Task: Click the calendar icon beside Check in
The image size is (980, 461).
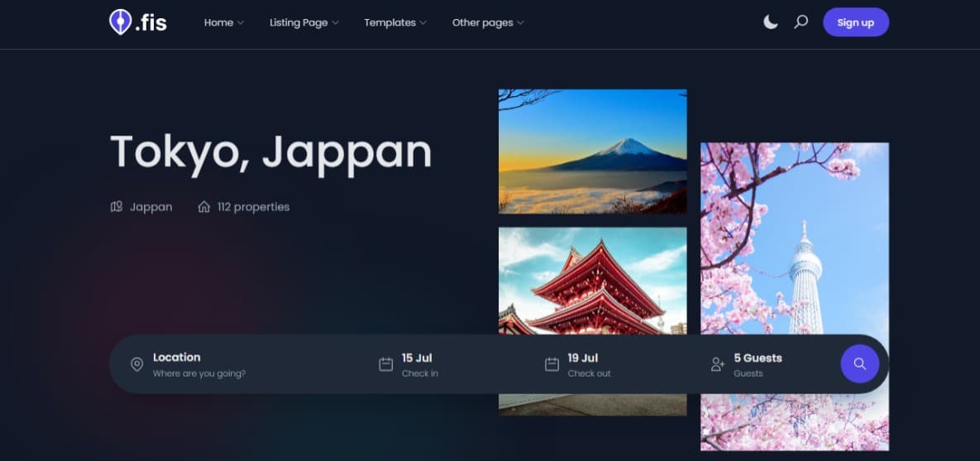Action: coord(385,364)
